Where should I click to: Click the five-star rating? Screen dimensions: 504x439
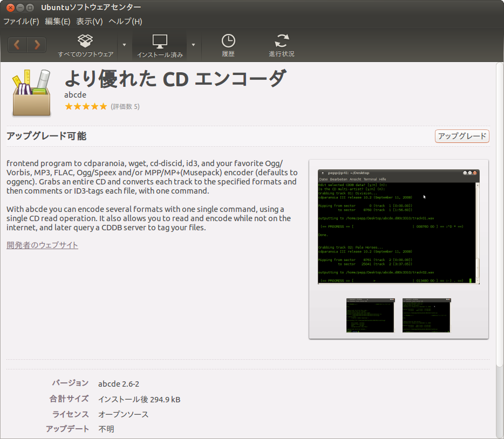tap(86, 107)
